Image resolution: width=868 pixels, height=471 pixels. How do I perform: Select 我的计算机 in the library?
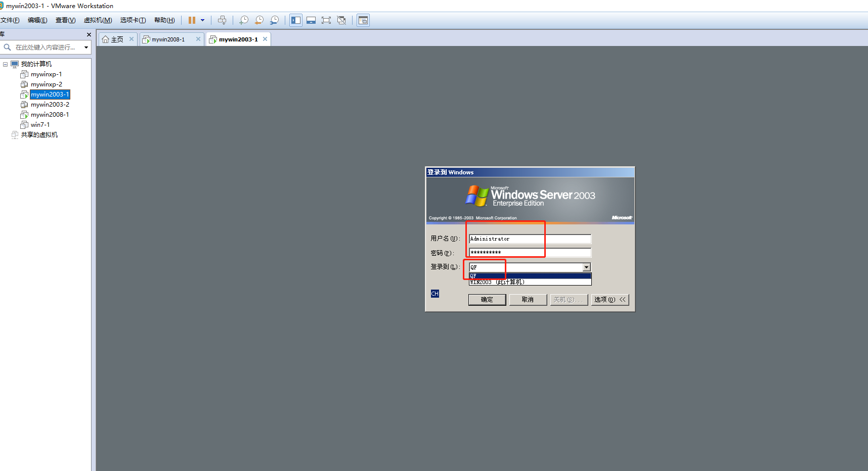point(36,64)
